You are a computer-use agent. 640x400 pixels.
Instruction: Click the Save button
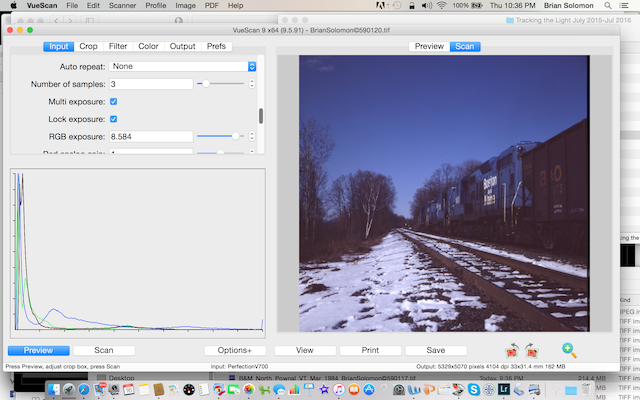[436, 351]
